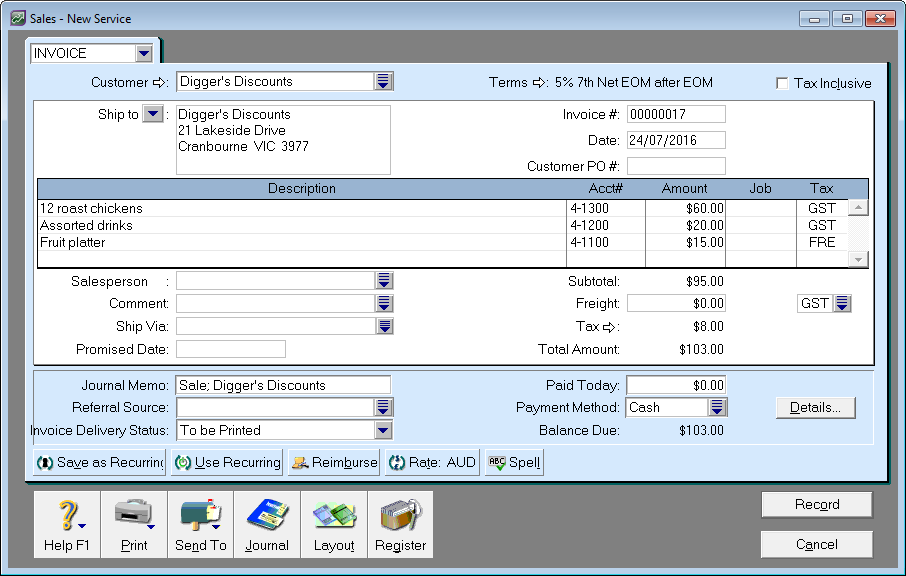This screenshot has width=906, height=576.
Task: Expand Invoice Delivery Status dropdown
Action: tap(382, 430)
